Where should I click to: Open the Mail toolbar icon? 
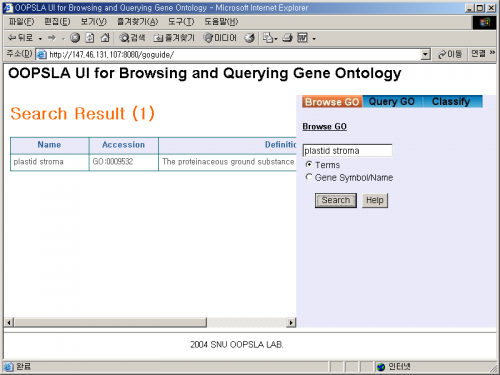pyautogui.click(x=268, y=38)
